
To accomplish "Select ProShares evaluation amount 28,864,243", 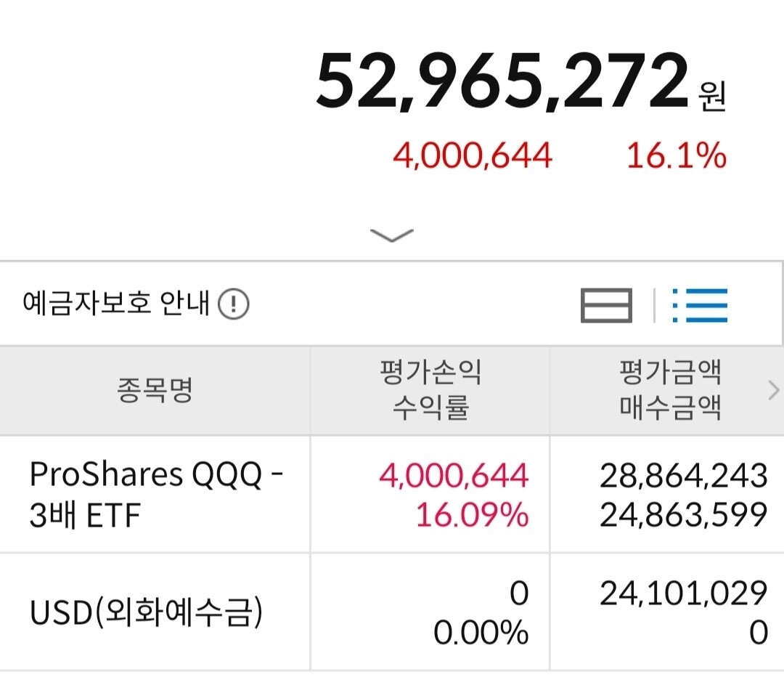I will [684, 475].
